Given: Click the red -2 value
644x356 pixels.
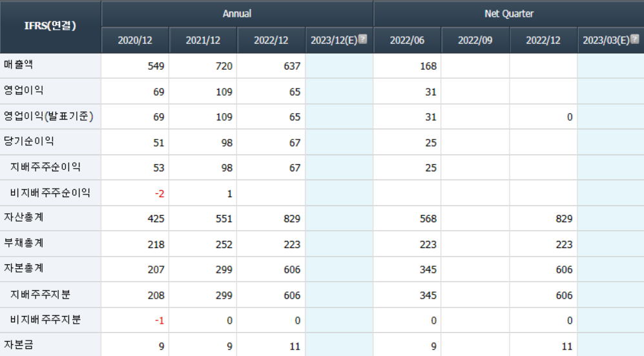Looking at the screenshot, I should 160,193.
